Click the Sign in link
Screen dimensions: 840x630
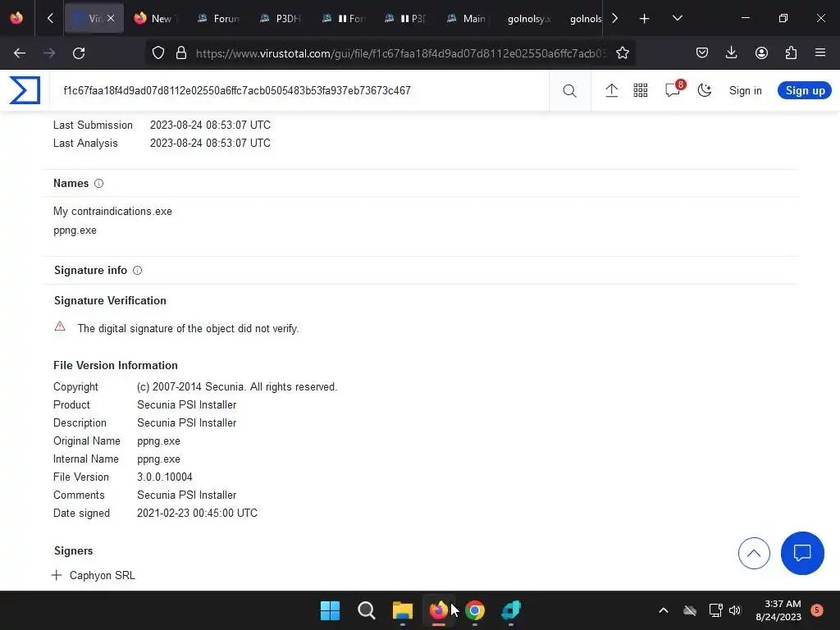(x=745, y=90)
